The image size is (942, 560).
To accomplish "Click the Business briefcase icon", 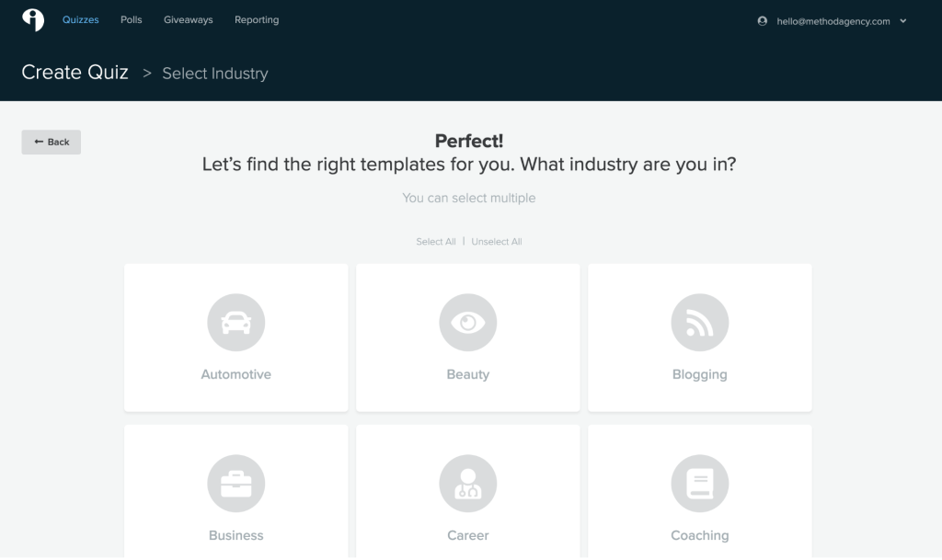I will (236, 484).
